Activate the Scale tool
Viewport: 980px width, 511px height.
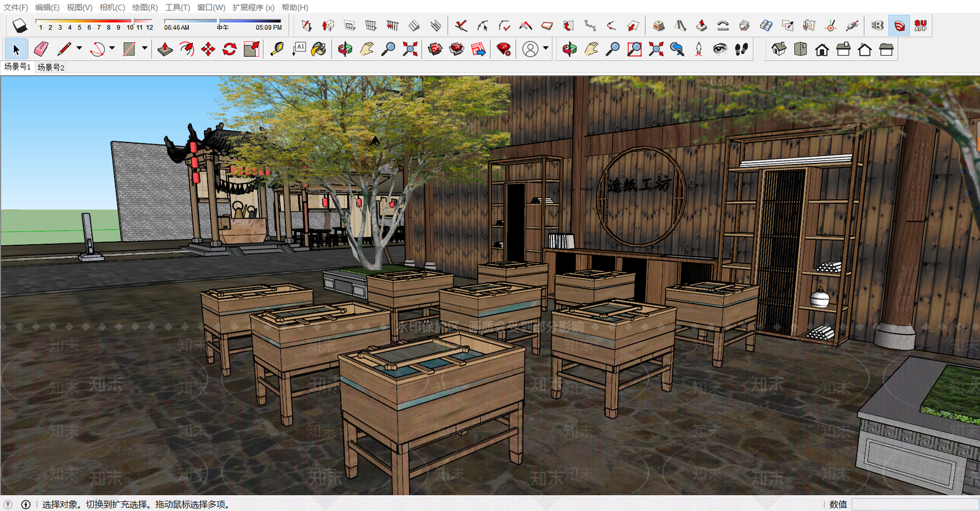point(252,50)
